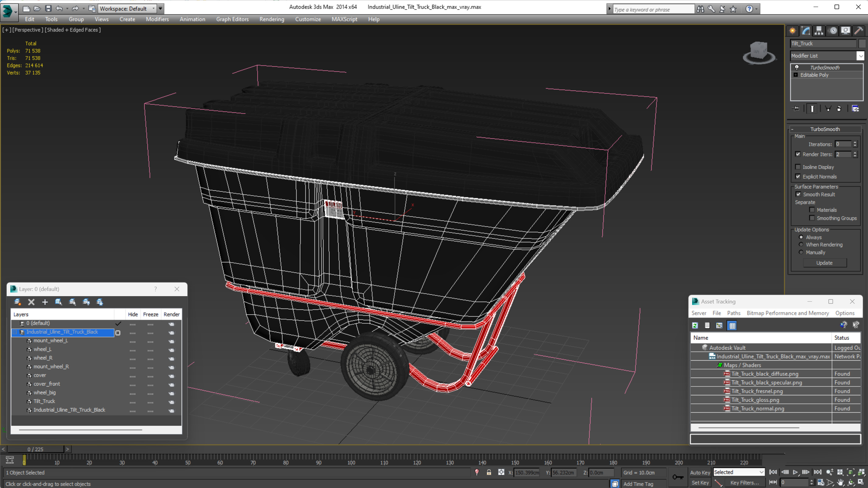The image size is (868, 488).
Task: Click the Save File toolbar icon
Action: [48, 9]
